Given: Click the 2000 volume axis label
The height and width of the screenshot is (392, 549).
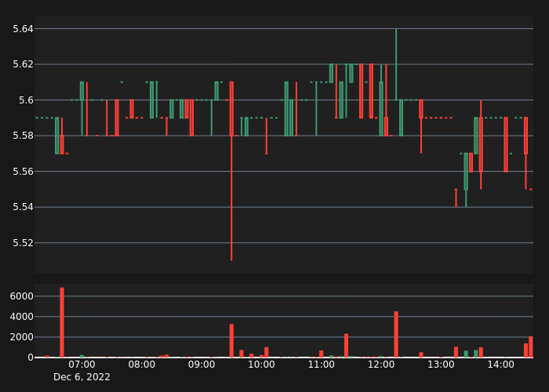Looking at the screenshot, I should (x=22, y=337).
